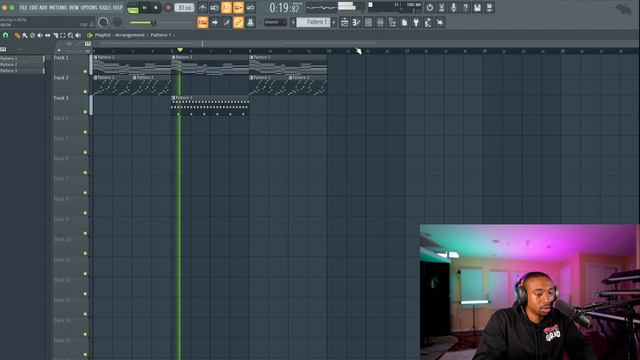Select Pattern 3 in picker list
640x360 pixels.
point(22,71)
